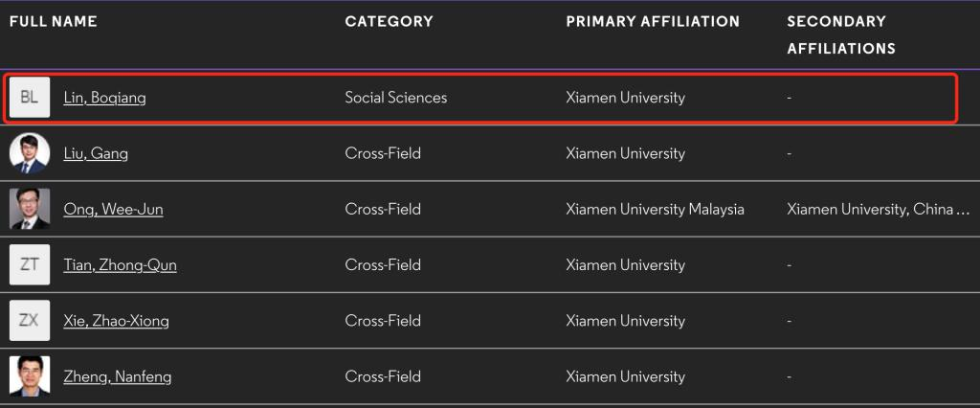Click the BL initials avatar
Screen dimensions: 980x408
point(30,97)
